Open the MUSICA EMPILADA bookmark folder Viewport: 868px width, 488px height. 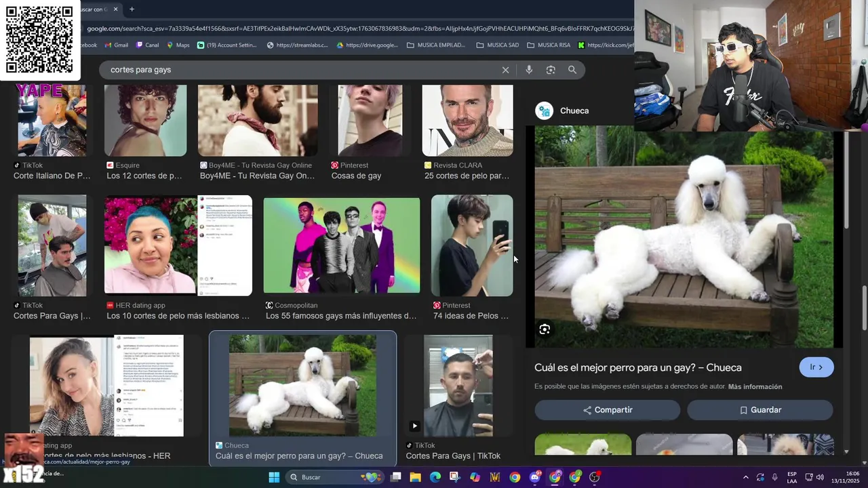436,45
